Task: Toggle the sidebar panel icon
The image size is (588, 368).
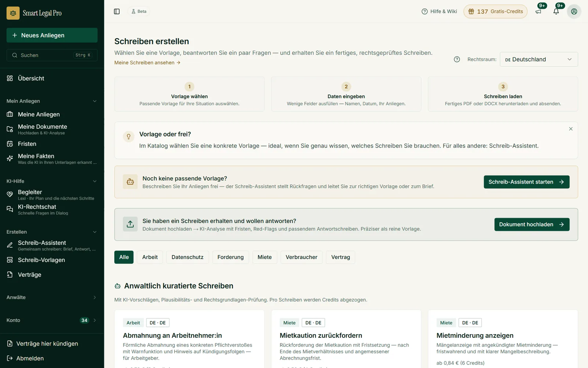Action: pyautogui.click(x=117, y=11)
